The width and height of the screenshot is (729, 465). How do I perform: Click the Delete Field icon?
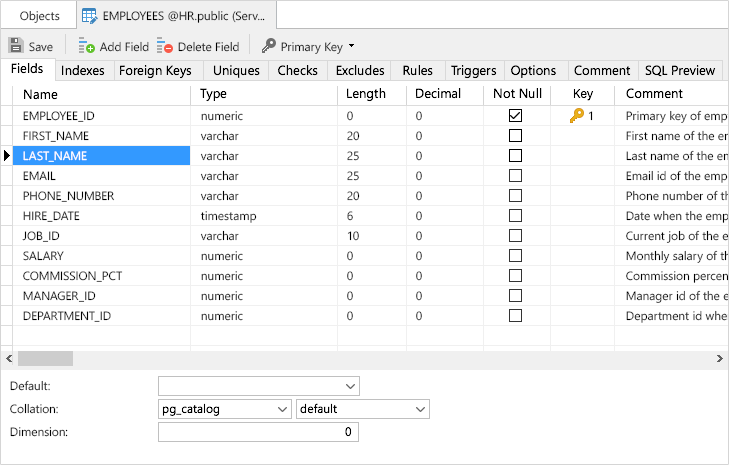point(165,46)
